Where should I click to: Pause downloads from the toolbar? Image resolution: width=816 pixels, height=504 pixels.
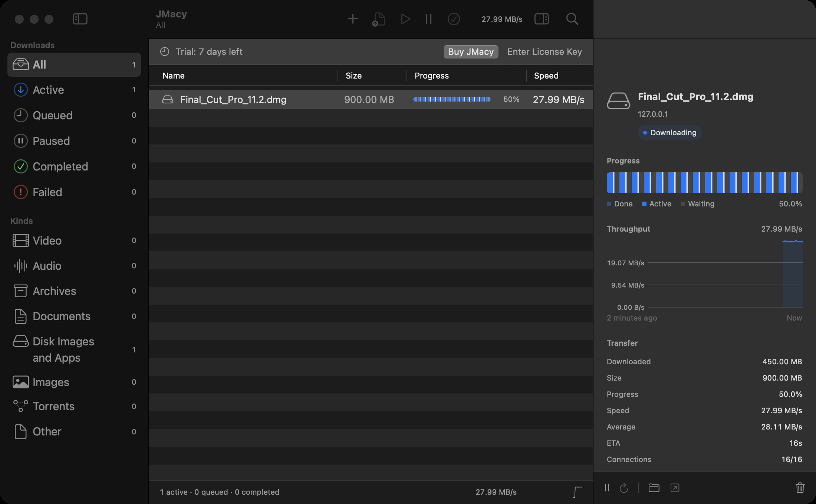coord(429,19)
